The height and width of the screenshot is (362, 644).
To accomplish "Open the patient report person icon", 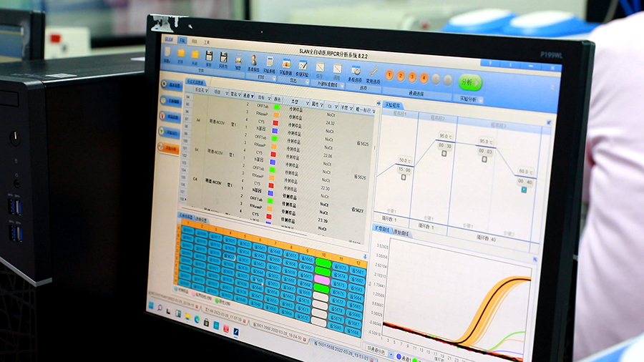I will (253, 60).
